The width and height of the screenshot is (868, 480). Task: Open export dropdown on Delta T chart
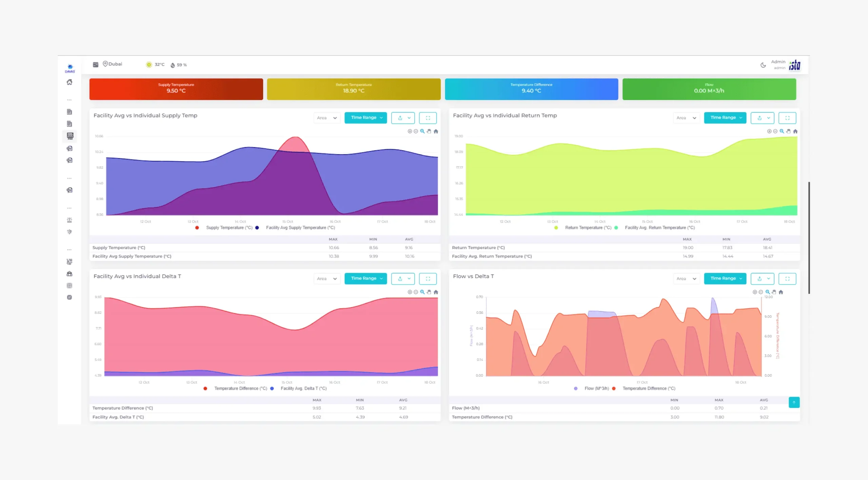[403, 279]
